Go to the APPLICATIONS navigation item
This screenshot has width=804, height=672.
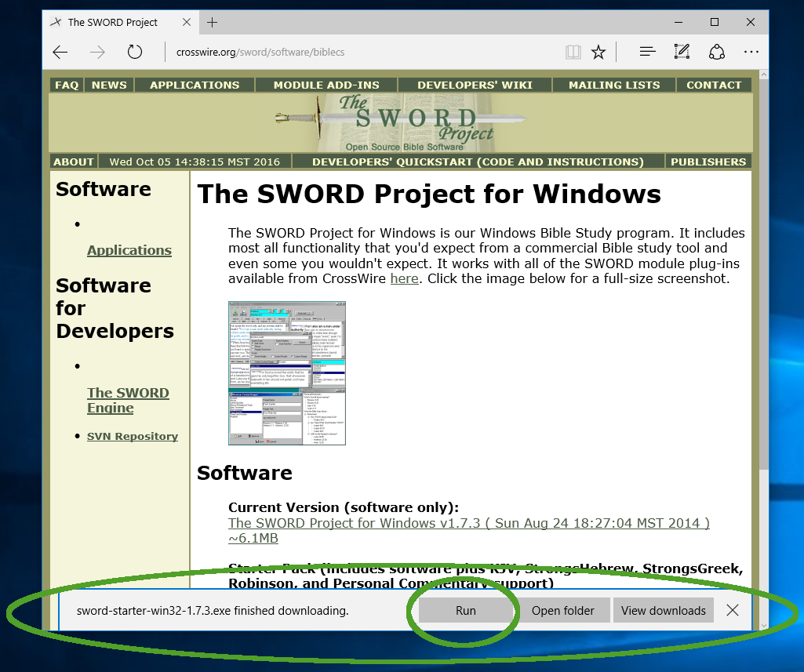pyautogui.click(x=195, y=85)
